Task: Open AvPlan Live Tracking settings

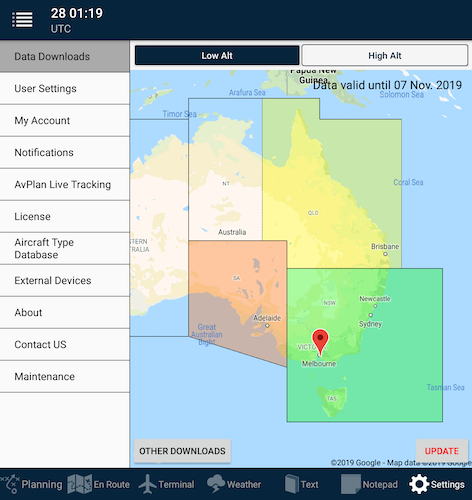Action: click(65, 184)
